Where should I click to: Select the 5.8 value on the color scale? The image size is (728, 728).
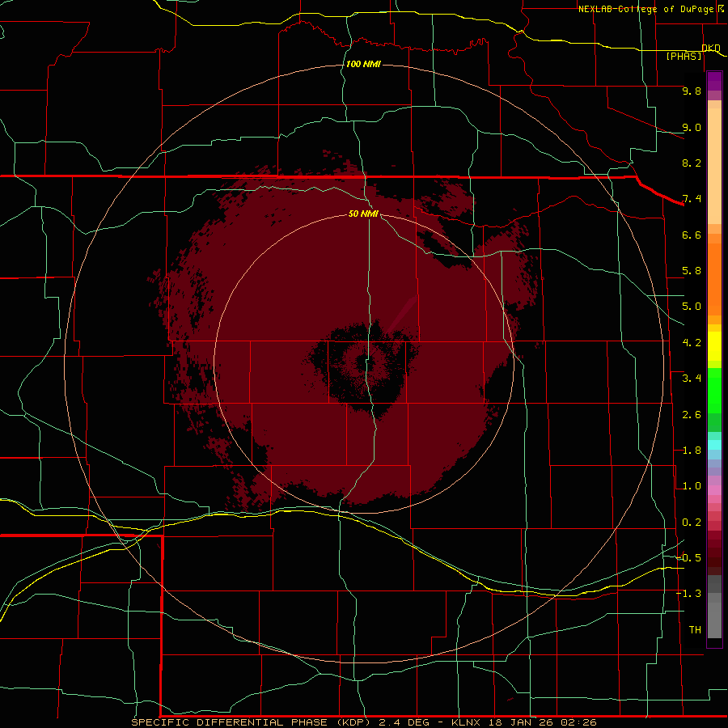coord(692,271)
